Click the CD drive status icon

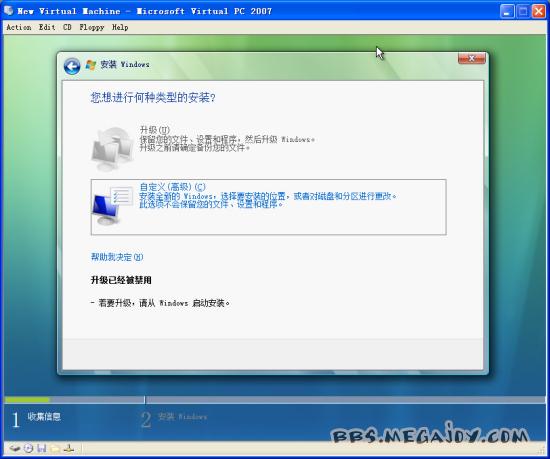[x=28, y=448]
